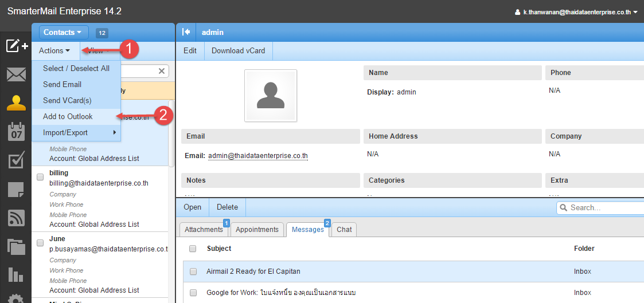Open the user account dropdown
The height and width of the screenshot is (303, 644).
click(576, 12)
